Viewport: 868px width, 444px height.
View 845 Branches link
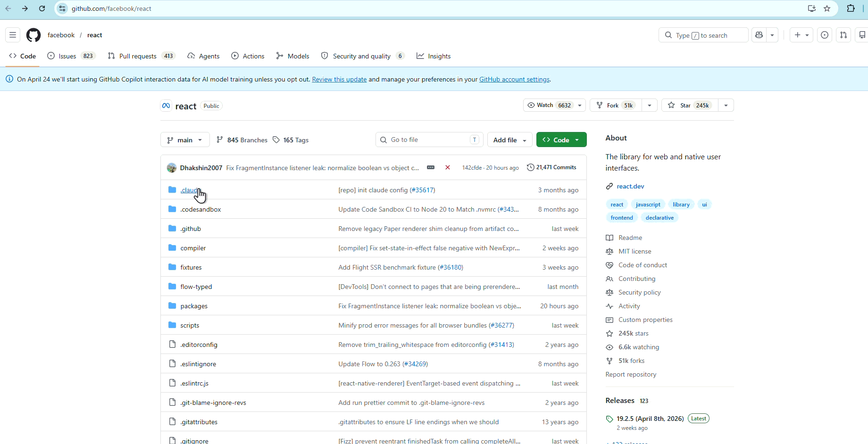(242, 140)
